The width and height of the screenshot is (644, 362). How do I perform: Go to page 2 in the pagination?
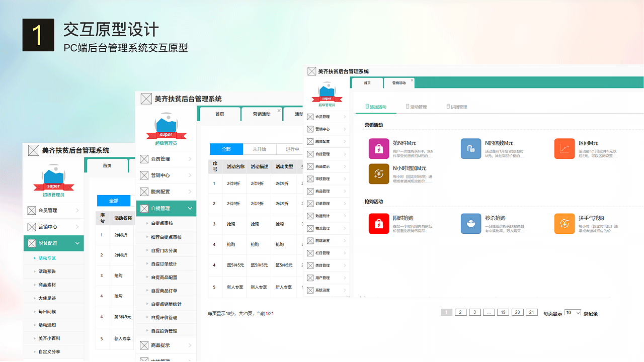point(460,312)
